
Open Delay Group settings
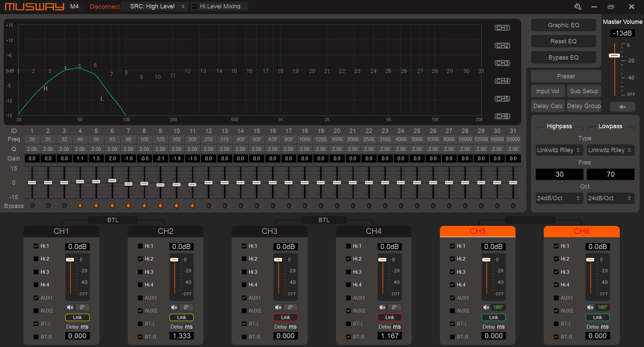coord(584,106)
